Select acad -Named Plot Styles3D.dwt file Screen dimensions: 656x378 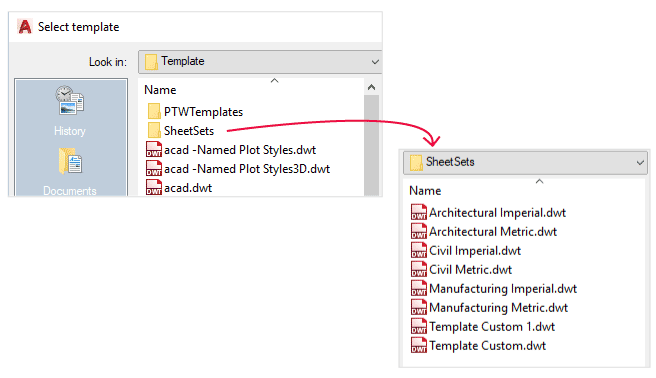tap(247, 169)
